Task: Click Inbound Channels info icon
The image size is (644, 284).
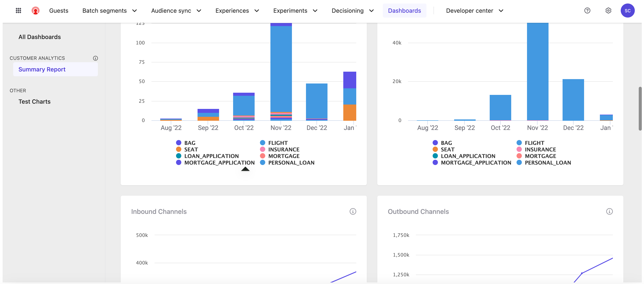Action: tap(353, 211)
